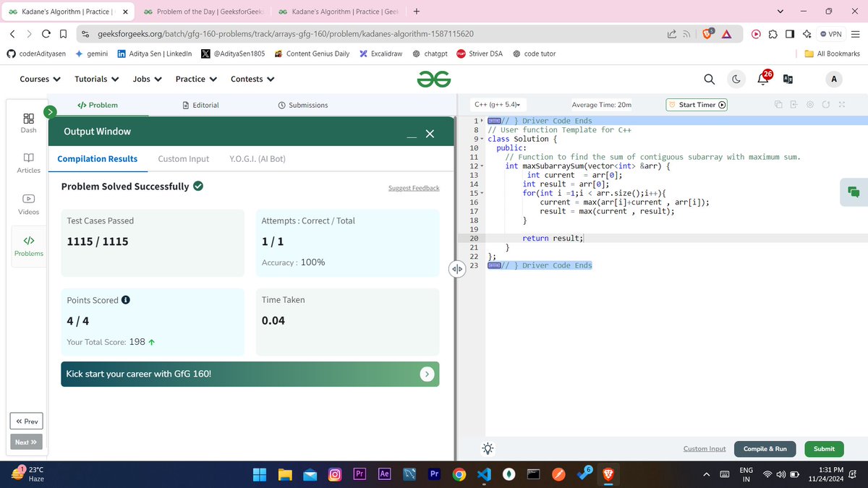Expand the Contests dropdown menu
The width and height of the screenshot is (868, 488).
coord(252,80)
